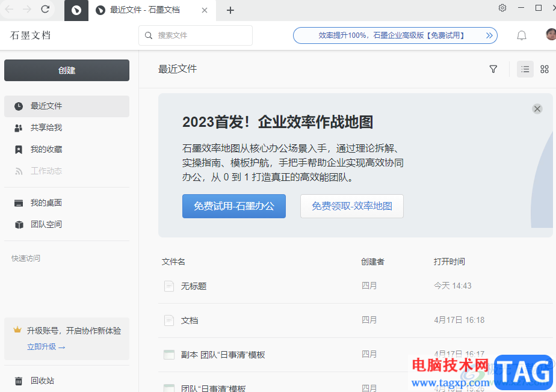Select 共享给我 in sidebar

coord(46,127)
